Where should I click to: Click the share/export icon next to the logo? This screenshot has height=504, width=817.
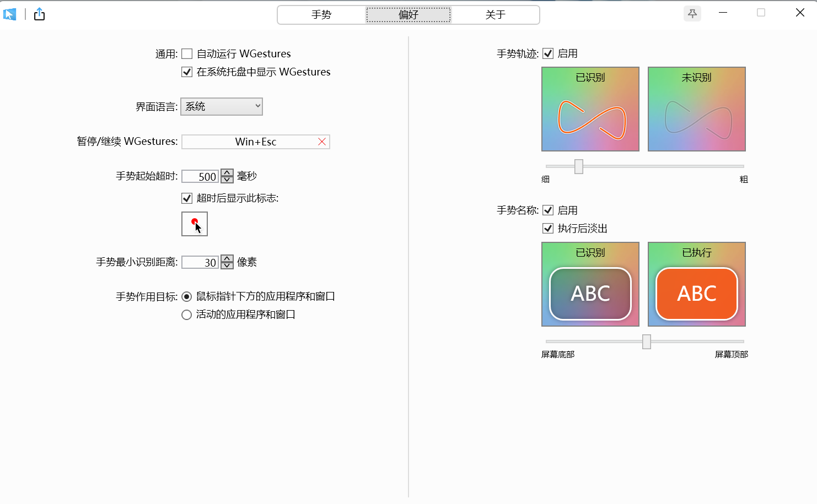point(39,14)
